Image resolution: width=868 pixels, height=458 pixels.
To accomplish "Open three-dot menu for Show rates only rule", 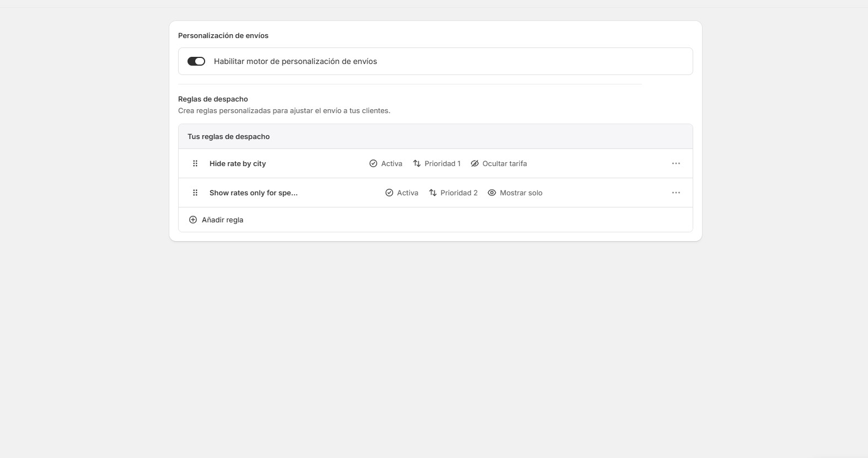I will (x=676, y=193).
